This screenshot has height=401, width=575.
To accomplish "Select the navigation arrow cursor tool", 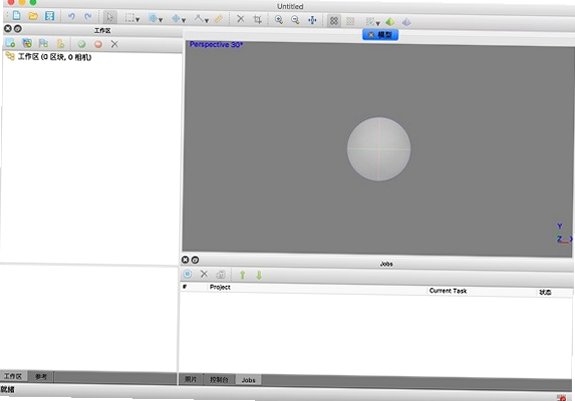I will coord(110,17).
